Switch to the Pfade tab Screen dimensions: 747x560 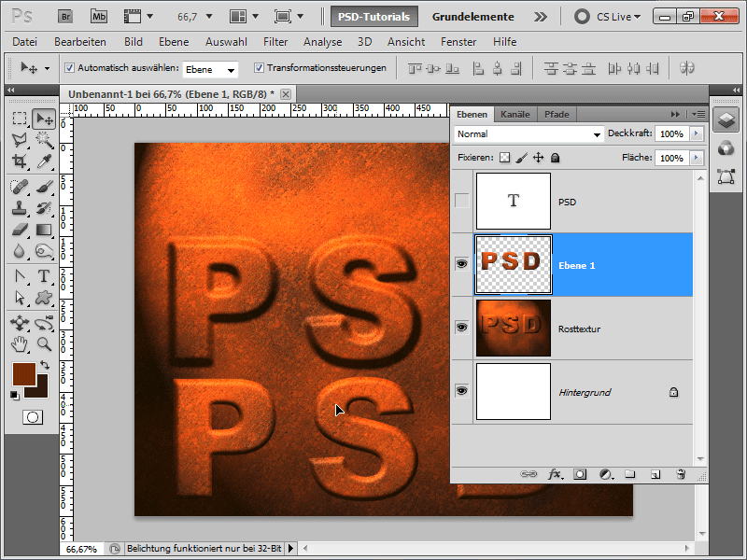557,114
